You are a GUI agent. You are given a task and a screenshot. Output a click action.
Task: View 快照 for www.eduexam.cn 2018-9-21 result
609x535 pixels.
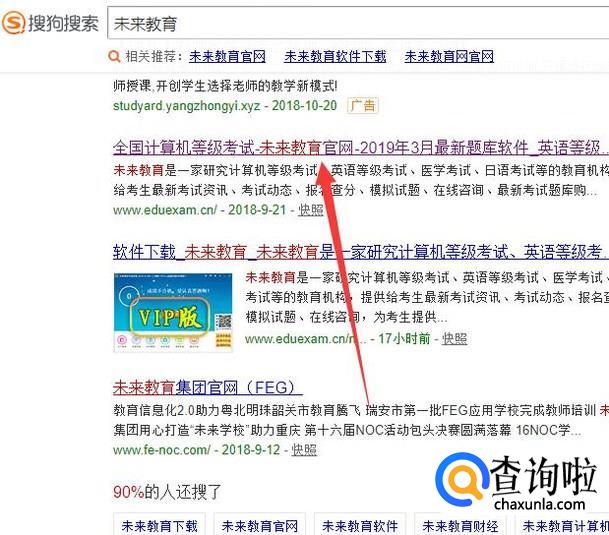point(311,210)
